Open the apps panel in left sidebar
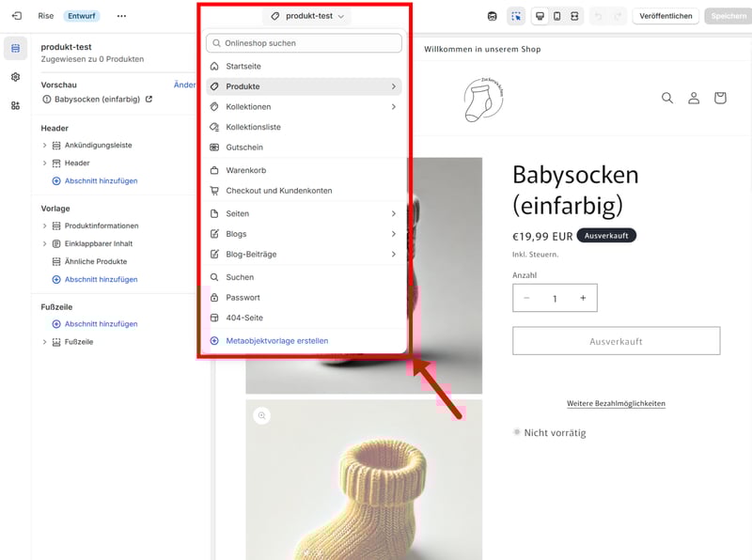The height and width of the screenshot is (560, 752). click(15, 105)
